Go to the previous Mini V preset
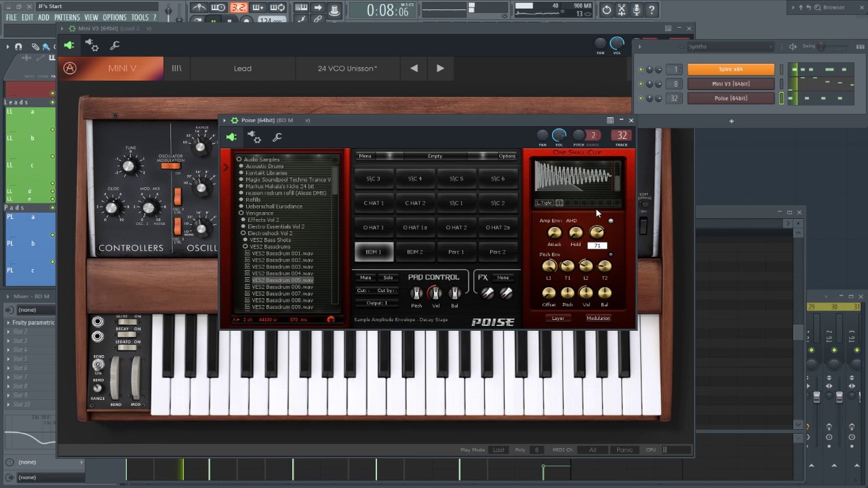The height and width of the screenshot is (488, 868). point(414,68)
